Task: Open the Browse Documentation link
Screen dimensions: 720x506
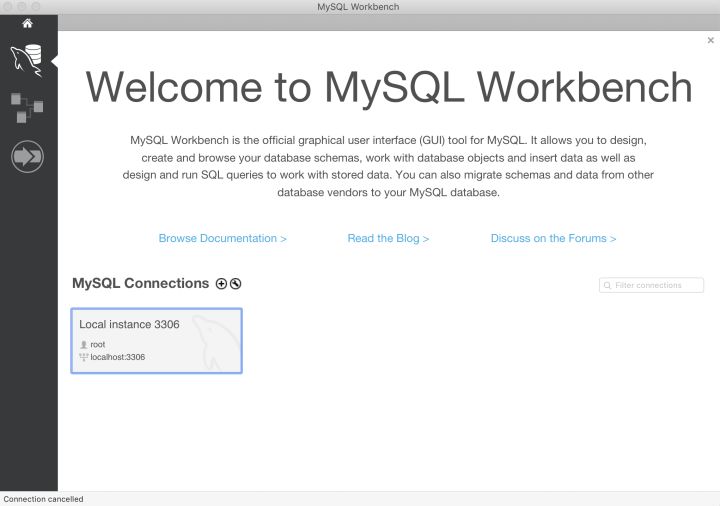Action: tap(223, 238)
